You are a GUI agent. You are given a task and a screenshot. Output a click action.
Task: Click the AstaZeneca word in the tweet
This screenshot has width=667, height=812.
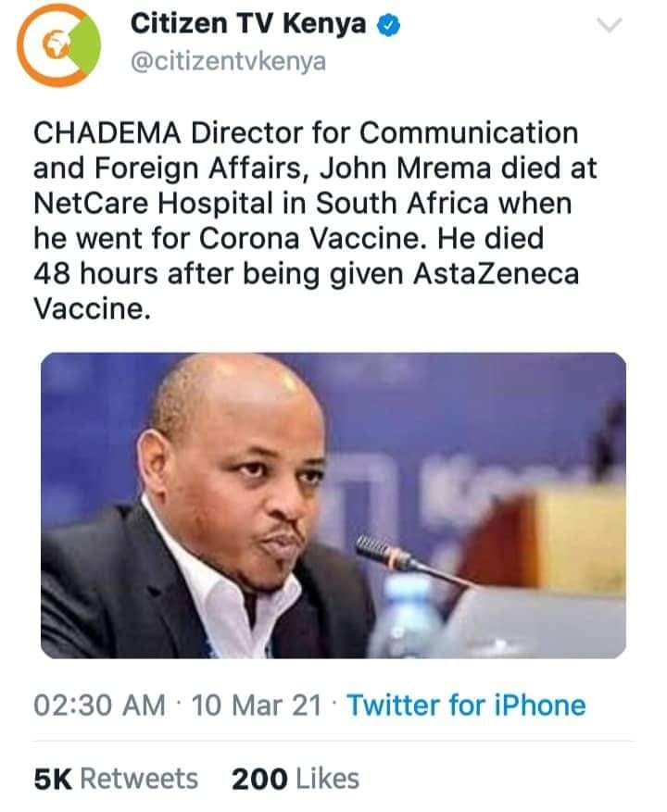coord(496,273)
